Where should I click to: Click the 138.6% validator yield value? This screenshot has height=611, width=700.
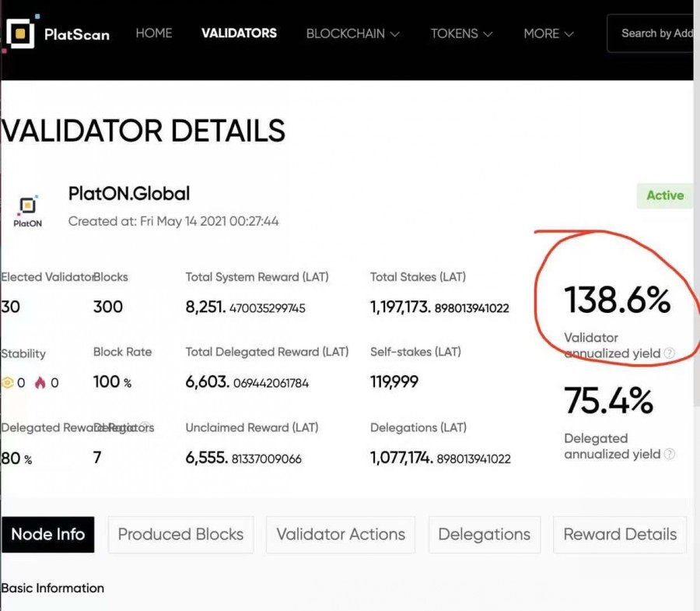618,300
